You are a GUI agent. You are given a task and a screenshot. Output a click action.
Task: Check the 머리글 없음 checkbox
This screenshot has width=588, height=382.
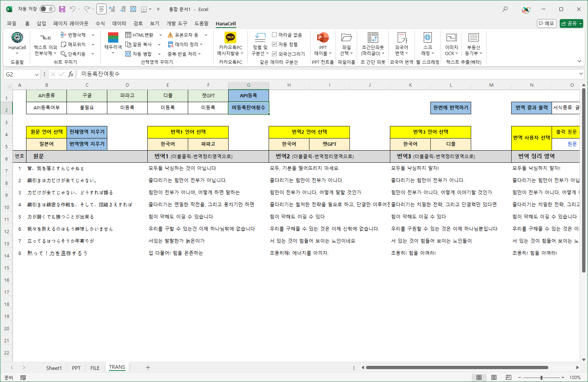(x=274, y=35)
